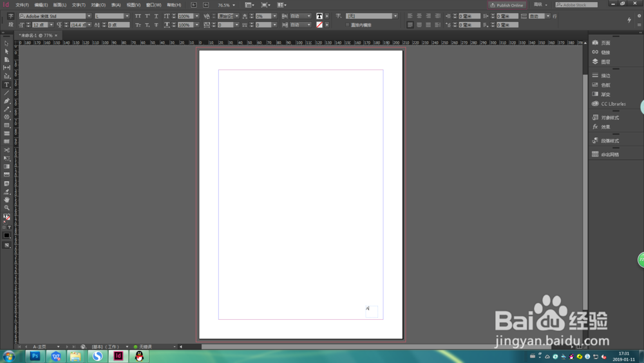Click the Adobe Stock search field
Viewport: 644px width, 363px height.
tap(576, 5)
